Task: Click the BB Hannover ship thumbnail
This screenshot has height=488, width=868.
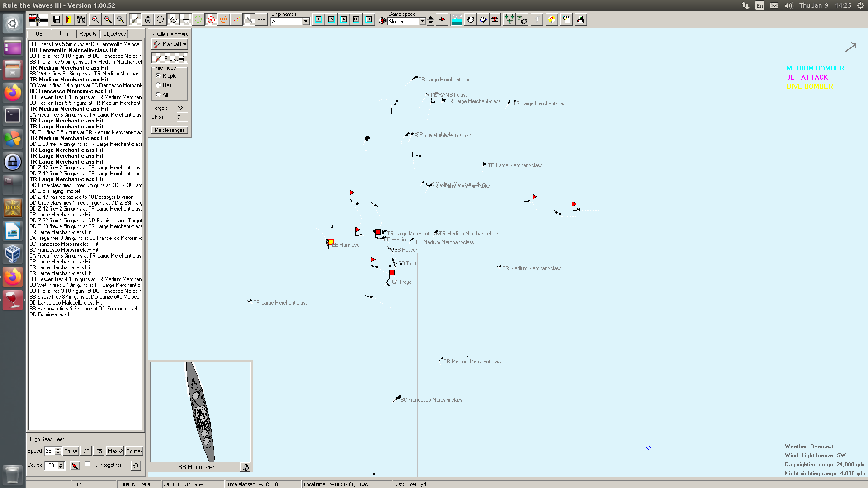Action: (201, 412)
